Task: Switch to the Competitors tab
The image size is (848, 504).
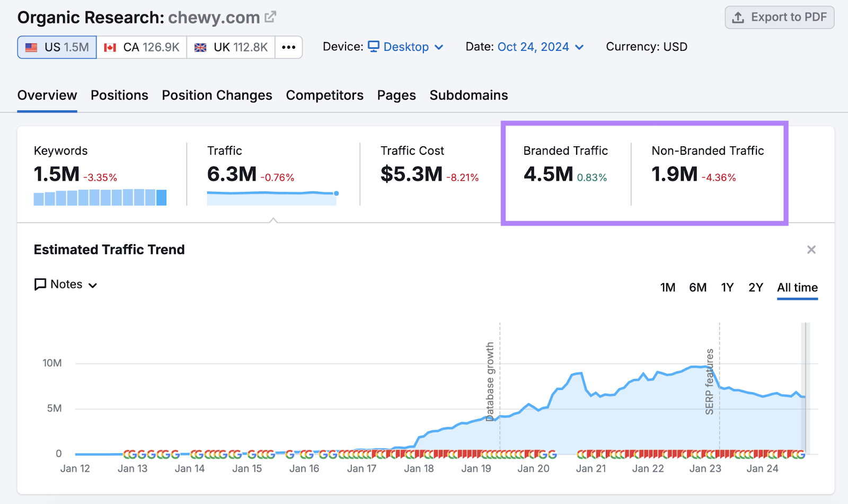Action: tap(324, 95)
